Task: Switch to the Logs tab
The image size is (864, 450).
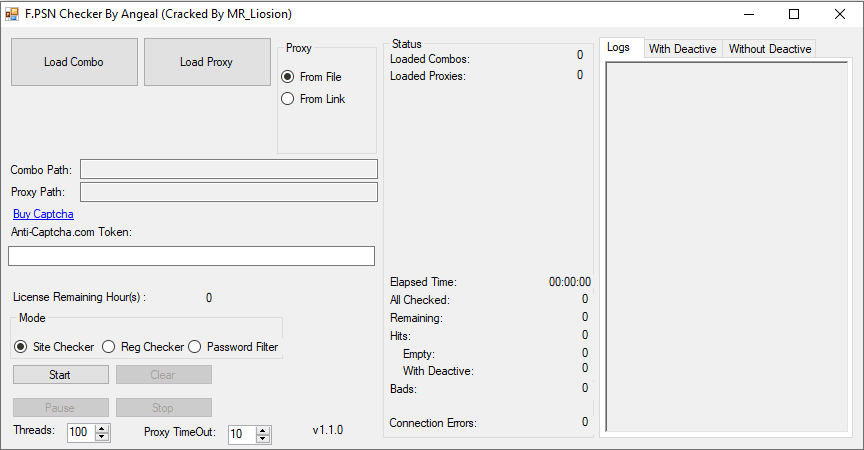Action: [x=622, y=47]
